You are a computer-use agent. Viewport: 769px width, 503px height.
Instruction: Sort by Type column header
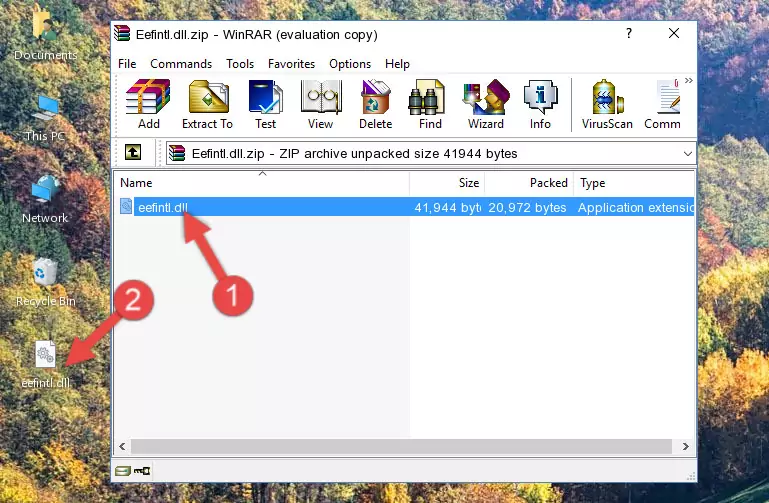pyautogui.click(x=634, y=183)
